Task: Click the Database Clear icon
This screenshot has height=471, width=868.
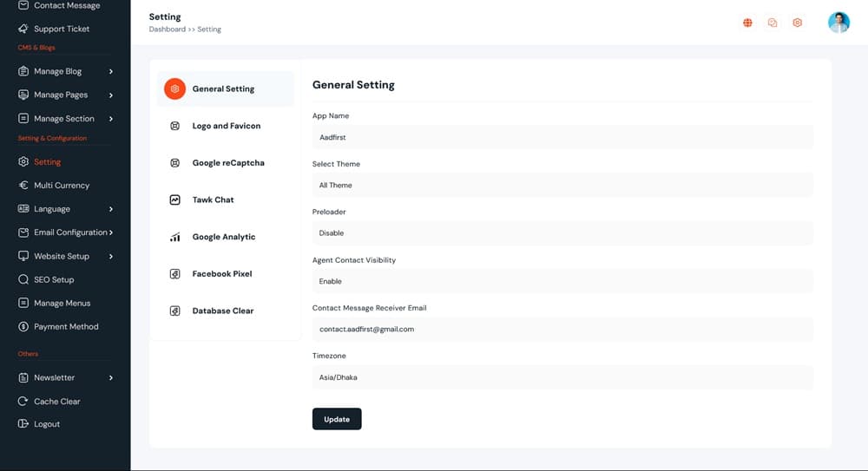Action: point(174,311)
